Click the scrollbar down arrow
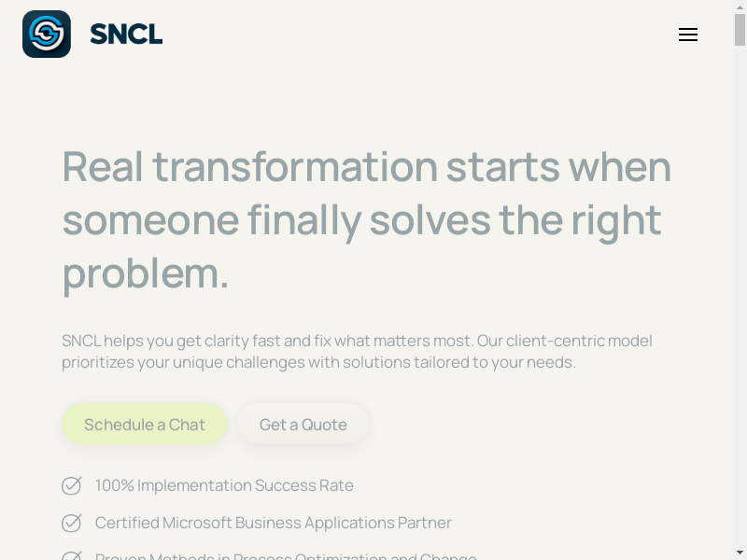Viewport: 747px width, 560px height. pyautogui.click(x=740, y=553)
